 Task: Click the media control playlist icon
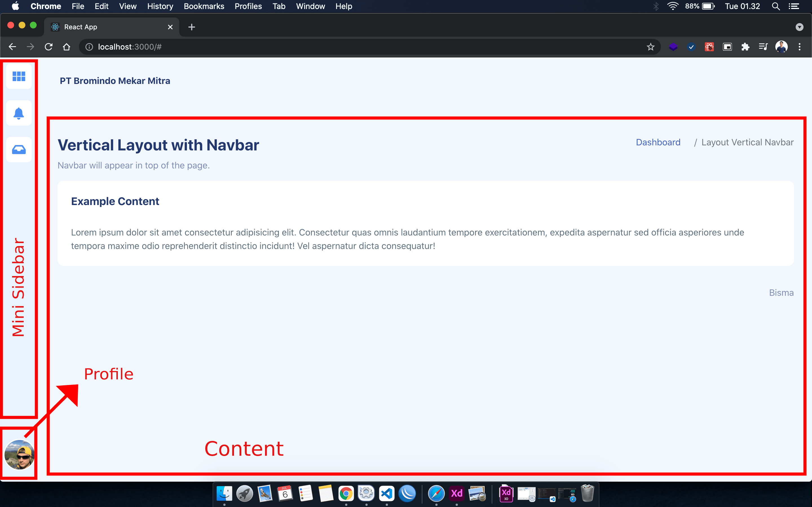[763, 47]
